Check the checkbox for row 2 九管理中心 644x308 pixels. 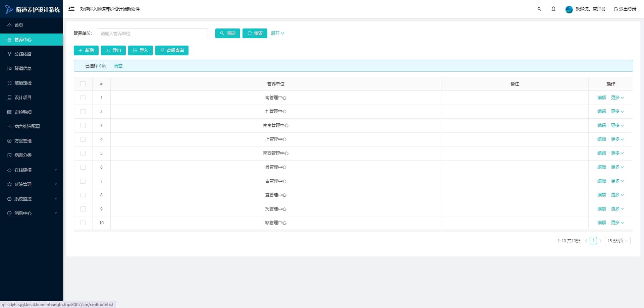83,112
